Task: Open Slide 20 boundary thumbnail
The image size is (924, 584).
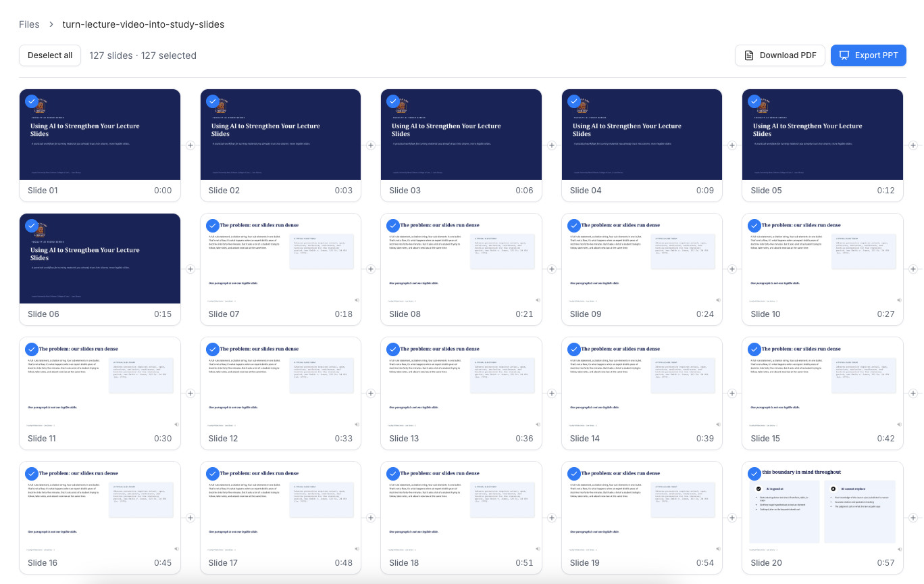Action: coord(823,507)
